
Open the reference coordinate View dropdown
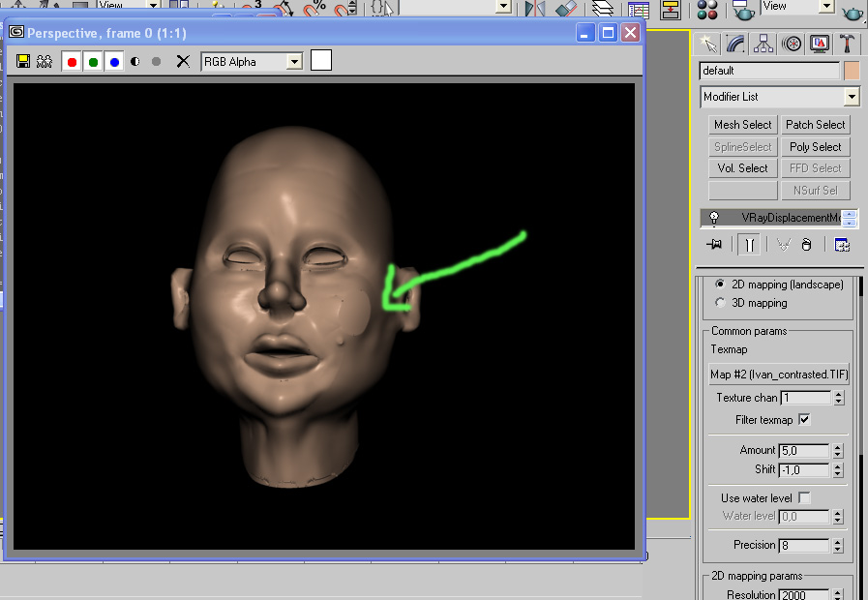pyautogui.click(x=153, y=6)
